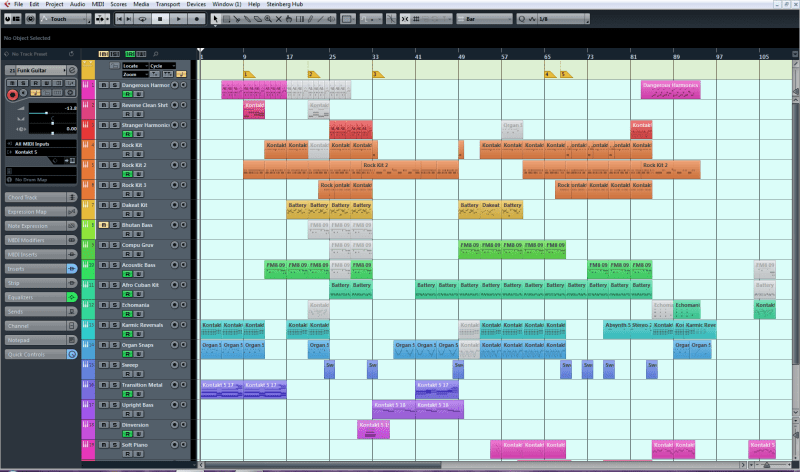This screenshot has width=800, height=472.
Task: Toggle monitor on Compu Gruv track
Action: (x=184, y=245)
